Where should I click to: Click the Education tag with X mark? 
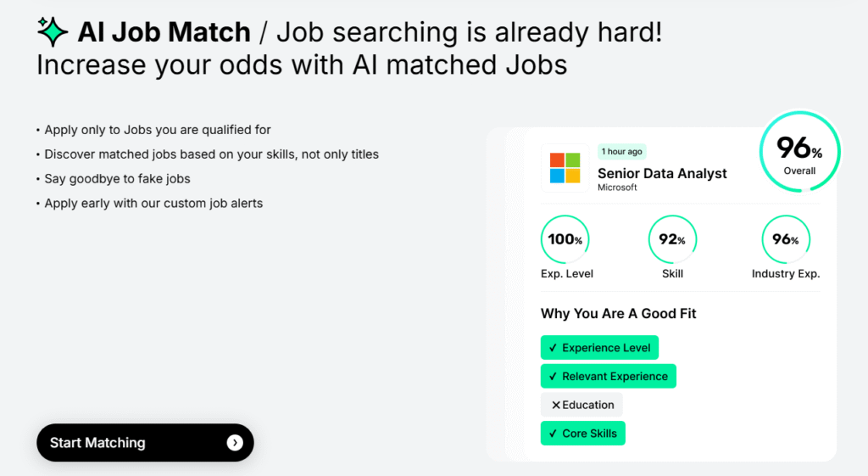(x=581, y=405)
